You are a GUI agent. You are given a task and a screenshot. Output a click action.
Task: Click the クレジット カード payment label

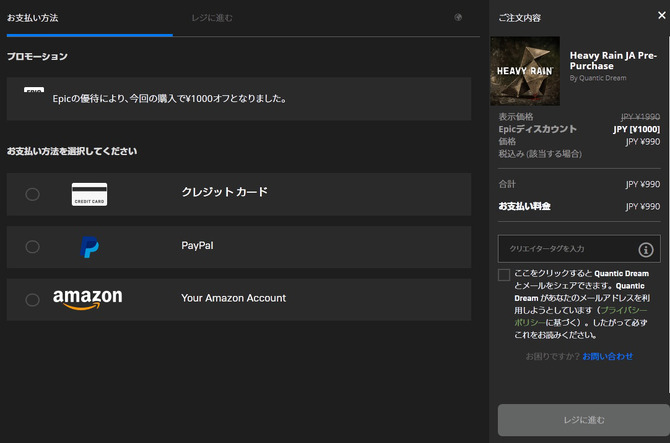(x=224, y=192)
